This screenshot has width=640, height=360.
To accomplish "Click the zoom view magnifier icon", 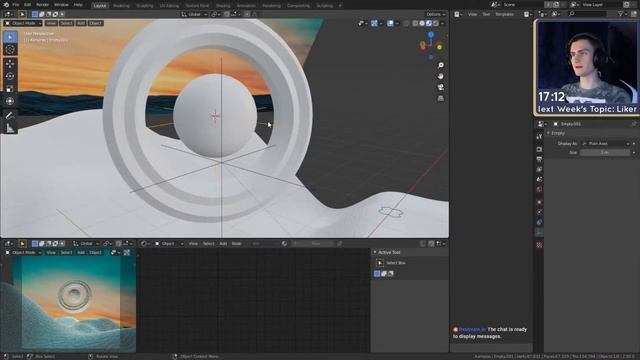I will 441,65.
